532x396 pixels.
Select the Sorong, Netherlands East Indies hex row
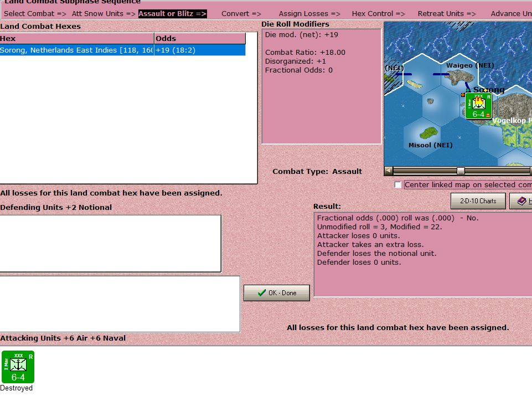click(x=122, y=50)
